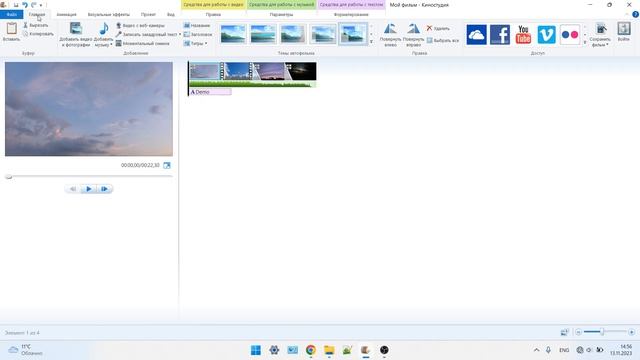This screenshot has height=360, width=640.
Task: Click the Add music note icon
Action: 104,29
